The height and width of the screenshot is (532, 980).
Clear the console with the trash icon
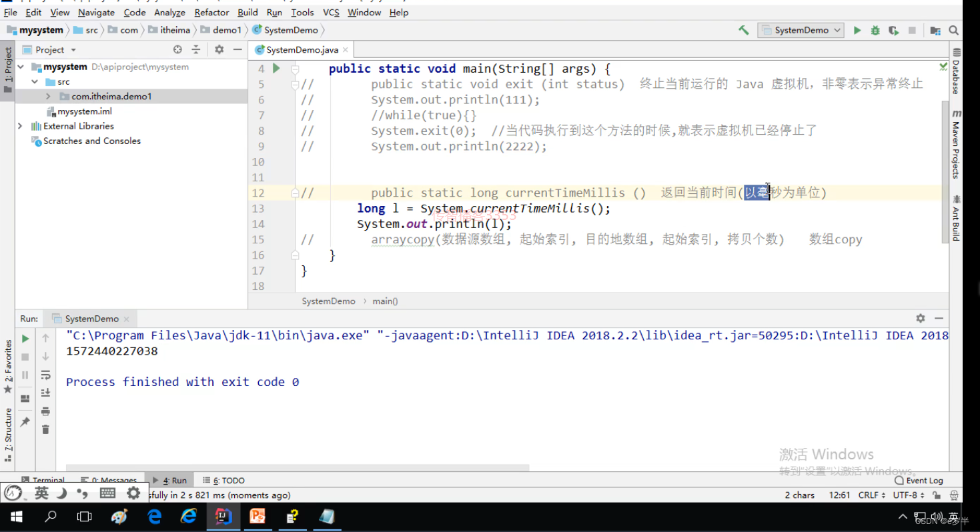coord(45,429)
